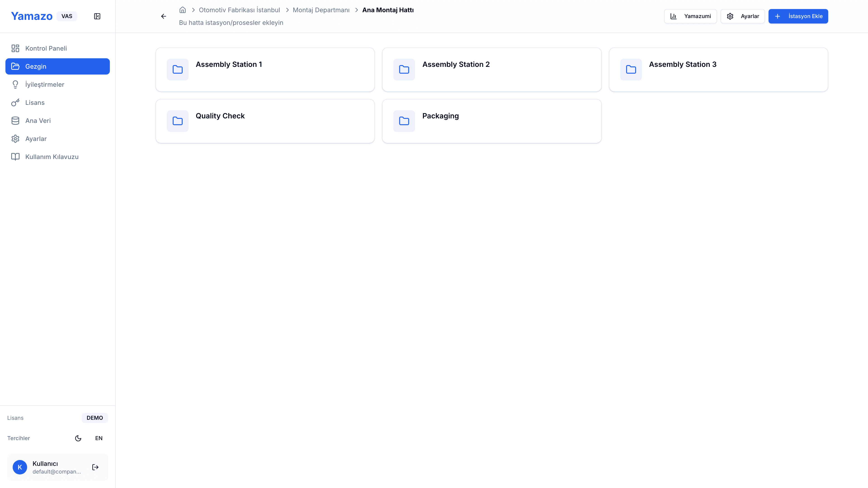The image size is (868, 488).
Task: Click the logout icon beside Kullanıcı
Action: [x=95, y=467]
